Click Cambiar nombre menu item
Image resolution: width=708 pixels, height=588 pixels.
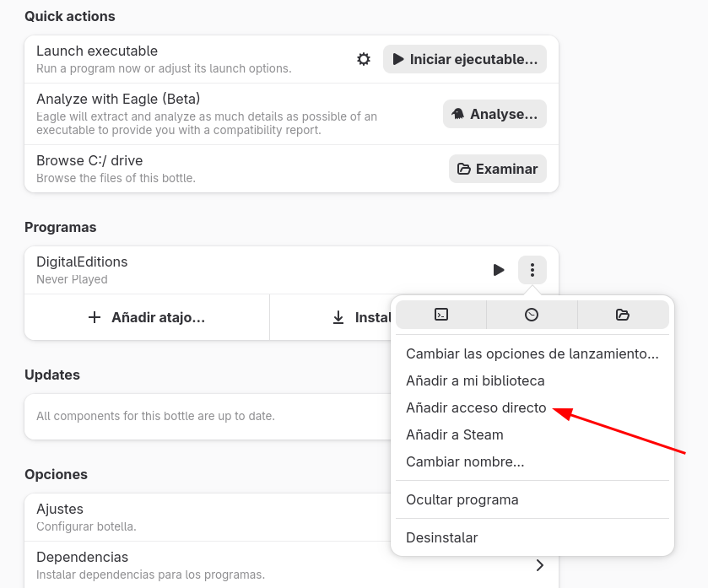point(465,461)
